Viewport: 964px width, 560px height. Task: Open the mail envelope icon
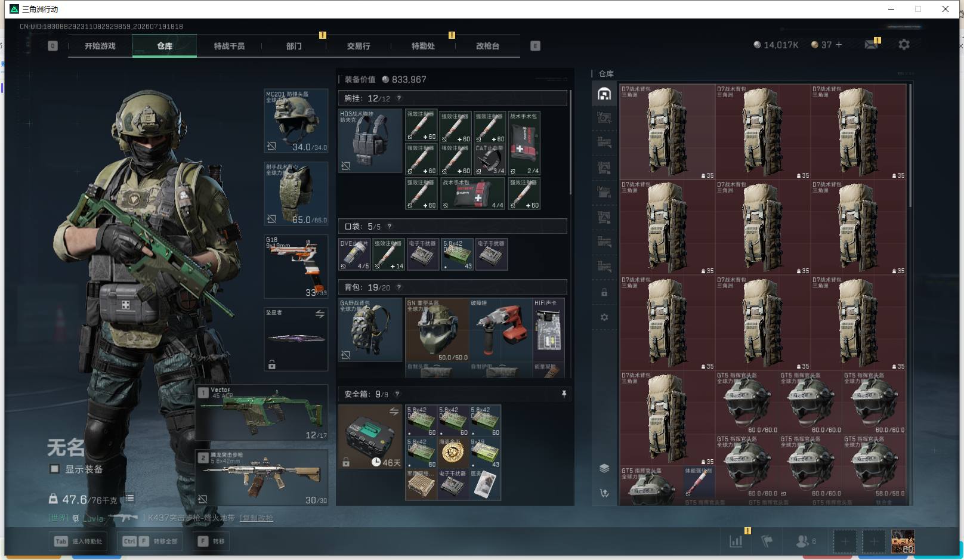871,45
